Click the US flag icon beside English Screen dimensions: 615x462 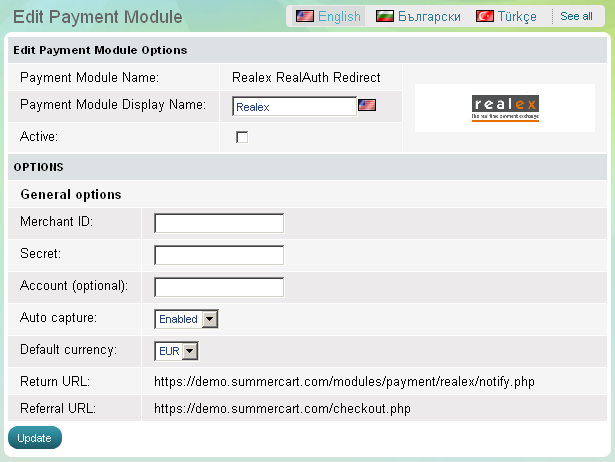[304, 16]
